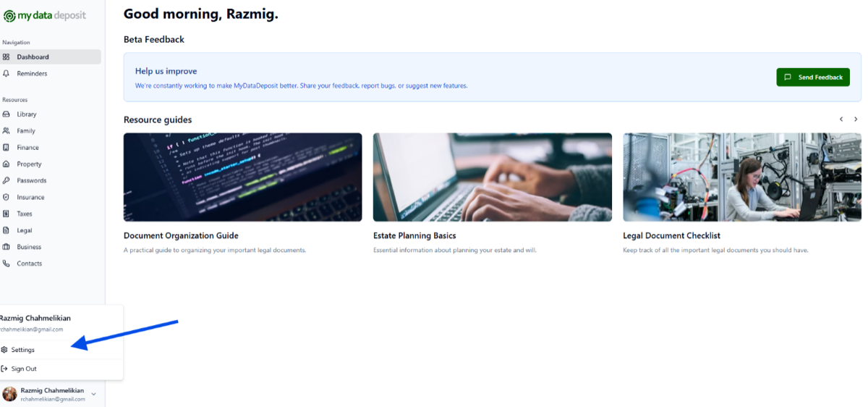
Task: Click the Insurance shield icon
Action: point(6,198)
